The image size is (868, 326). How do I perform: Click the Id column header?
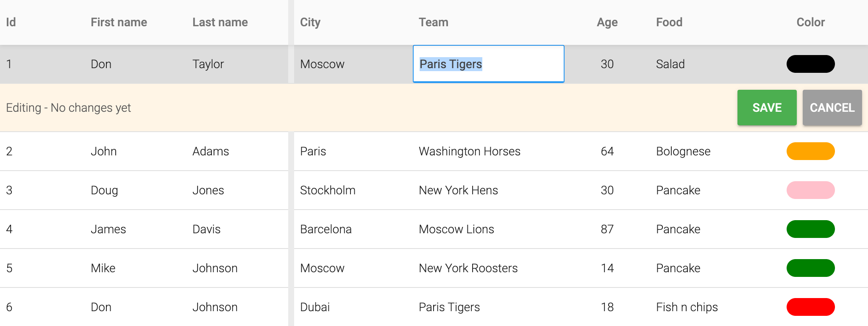click(x=11, y=22)
